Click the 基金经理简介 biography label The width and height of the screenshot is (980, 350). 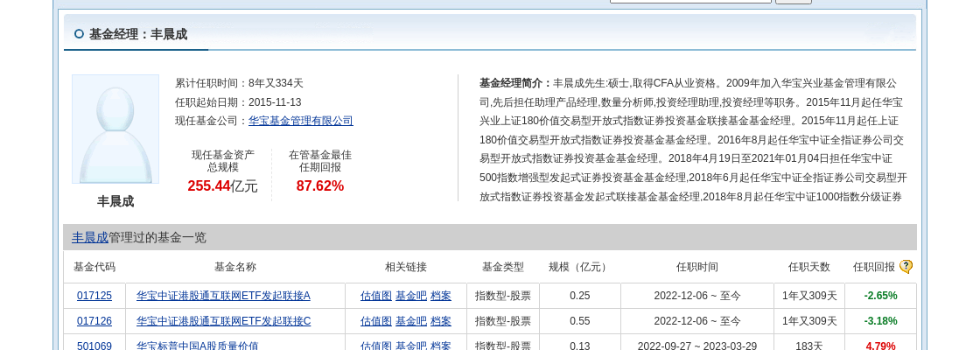tap(515, 83)
